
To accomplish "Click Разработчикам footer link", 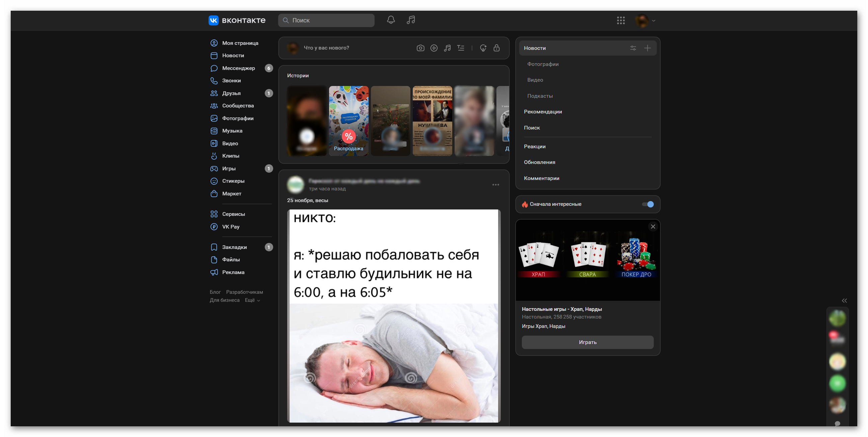I will point(244,292).
